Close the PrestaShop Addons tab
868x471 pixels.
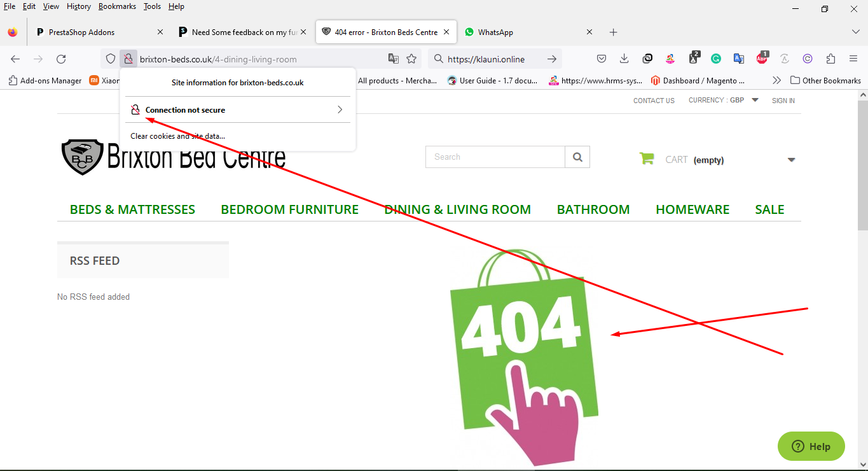click(160, 32)
